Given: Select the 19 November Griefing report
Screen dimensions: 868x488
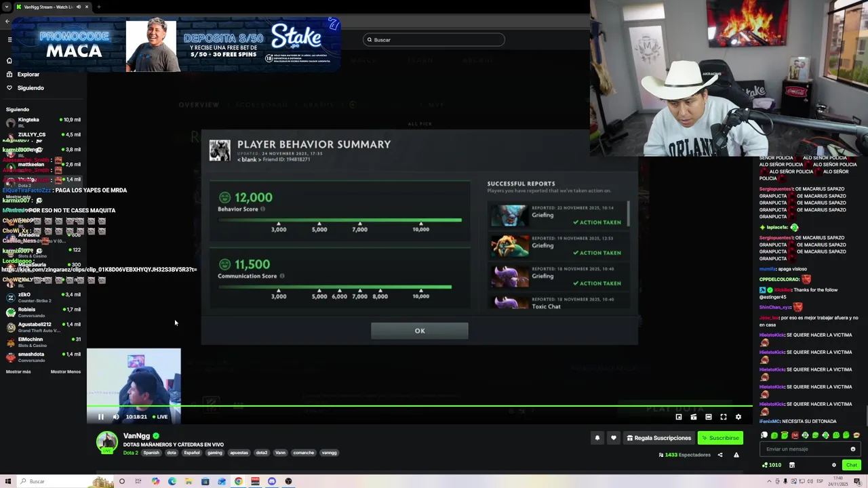Looking at the screenshot, I should pos(557,246).
